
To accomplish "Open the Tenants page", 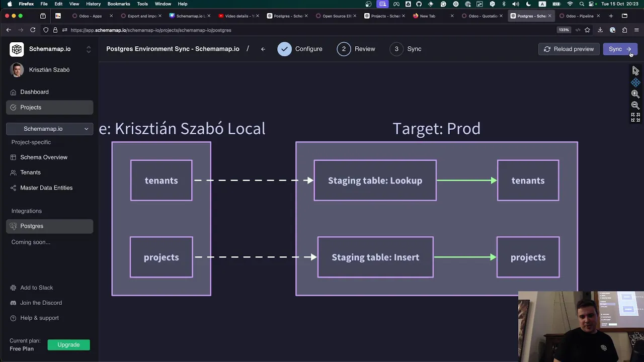I will tap(50, 172).
